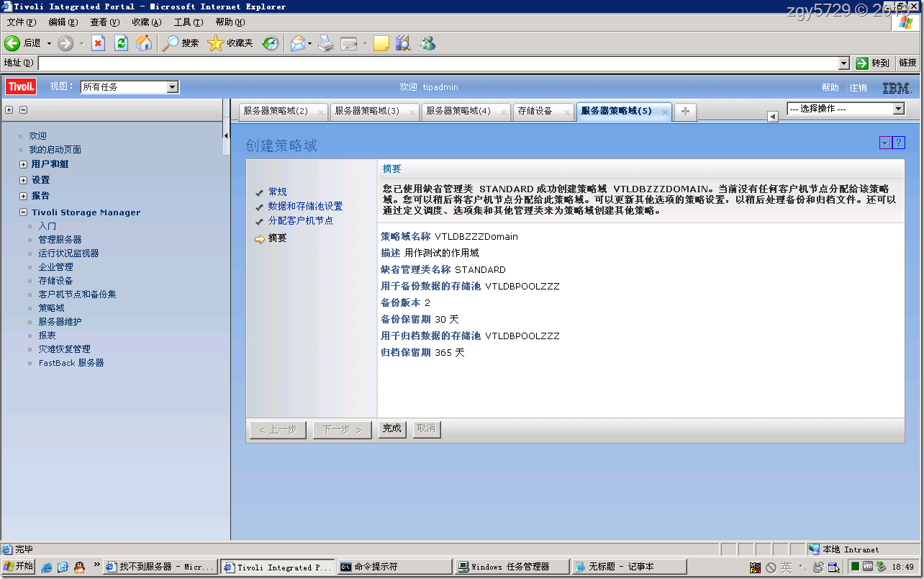Open the portlet help question-mark icon
Image resolution: width=924 pixels, height=579 pixels.
pos(898,143)
